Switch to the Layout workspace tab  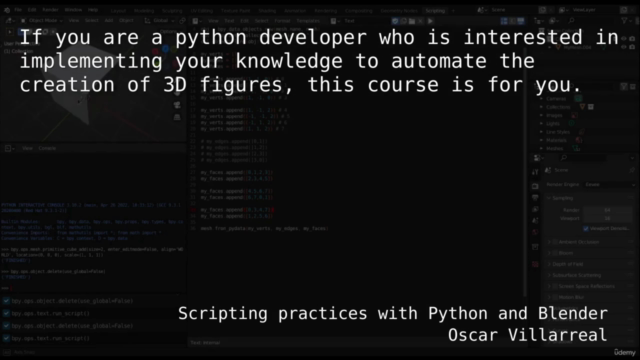tap(118, 11)
